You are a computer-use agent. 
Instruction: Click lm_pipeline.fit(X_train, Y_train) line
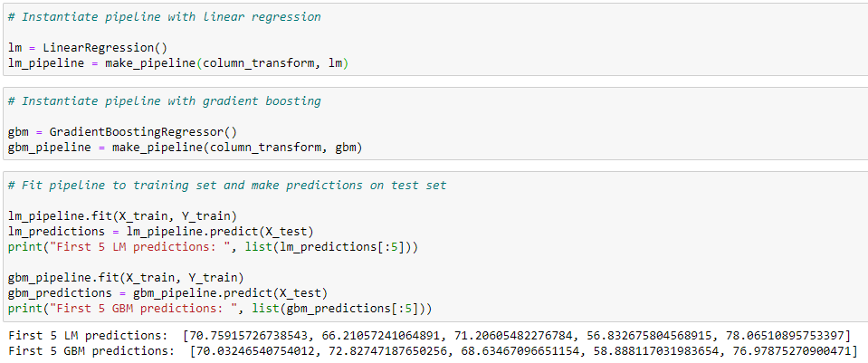coord(122,215)
